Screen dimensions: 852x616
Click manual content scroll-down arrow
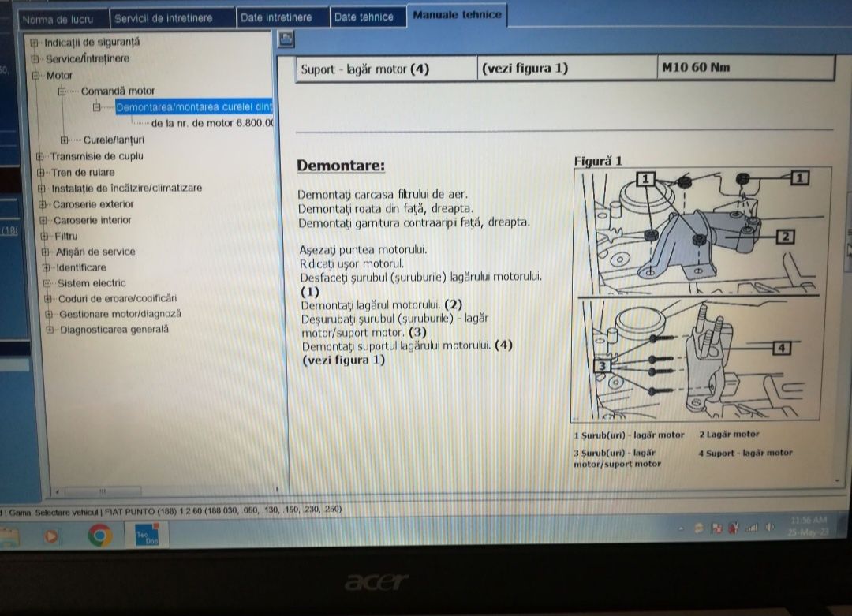click(837, 481)
